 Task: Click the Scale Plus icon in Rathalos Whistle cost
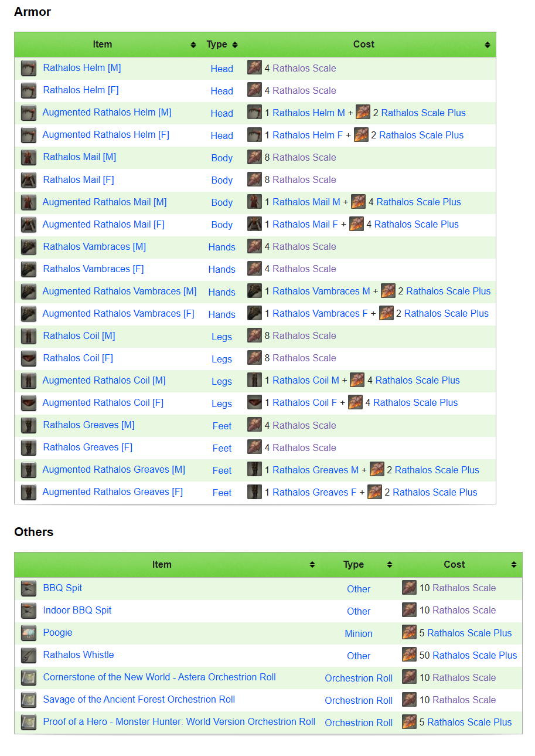[409, 655]
